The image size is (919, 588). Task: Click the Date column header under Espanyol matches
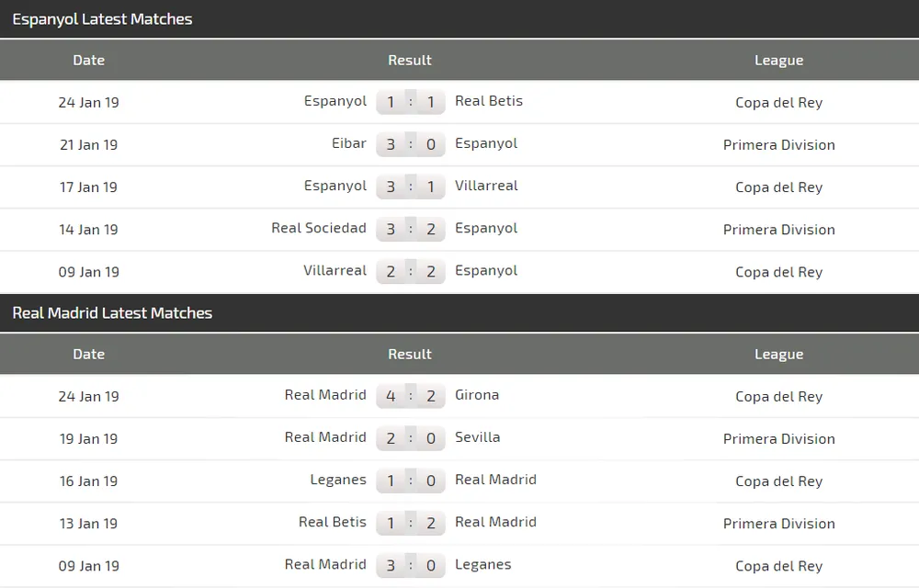tap(88, 61)
